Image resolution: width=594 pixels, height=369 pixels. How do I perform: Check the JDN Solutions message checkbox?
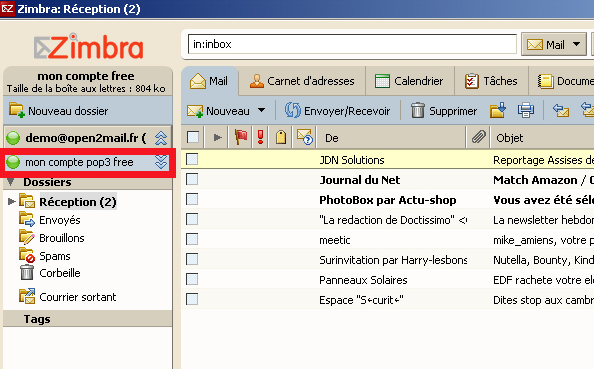192,159
